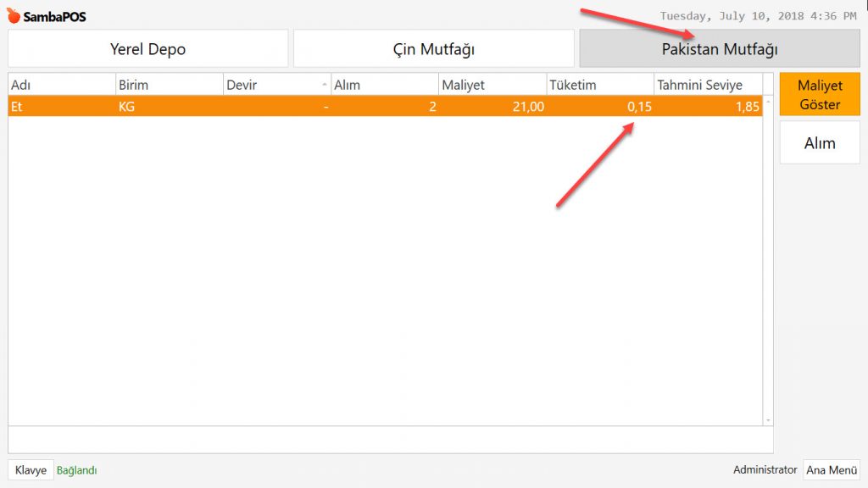Click the Birim column header
868x488 pixels.
[x=169, y=85]
